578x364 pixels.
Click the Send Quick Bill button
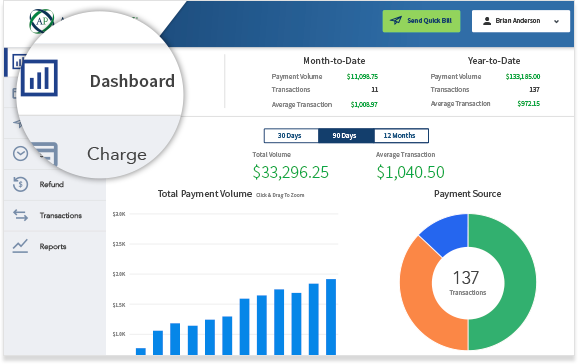(x=421, y=21)
